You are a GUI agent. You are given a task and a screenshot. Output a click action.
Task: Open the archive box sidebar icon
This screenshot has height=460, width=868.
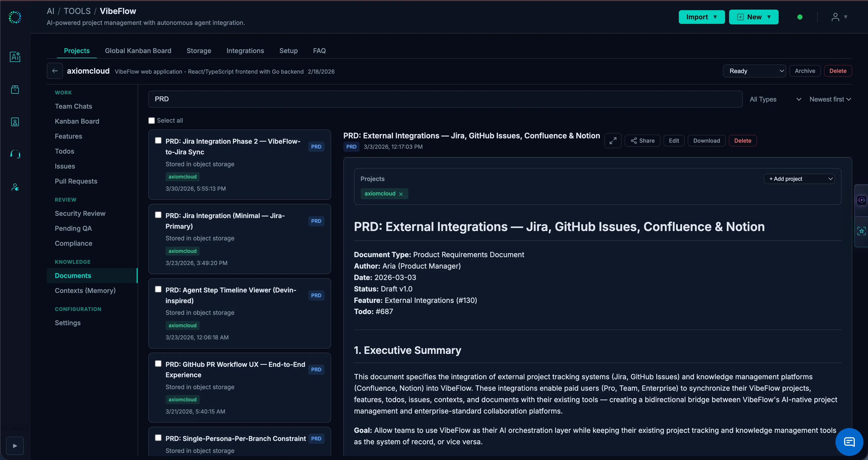click(x=15, y=90)
